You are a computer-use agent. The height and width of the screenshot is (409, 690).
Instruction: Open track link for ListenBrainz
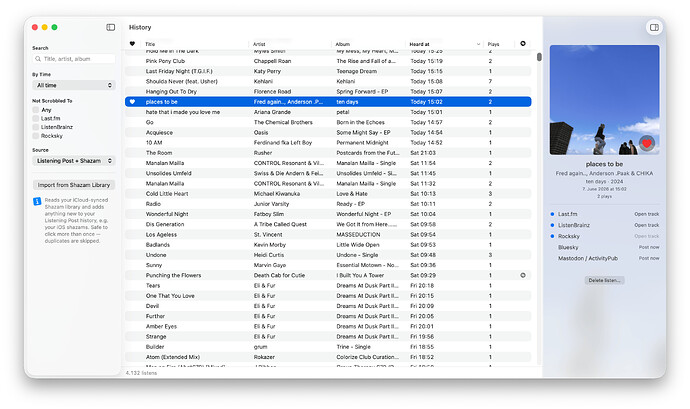pyautogui.click(x=646, y=225)
